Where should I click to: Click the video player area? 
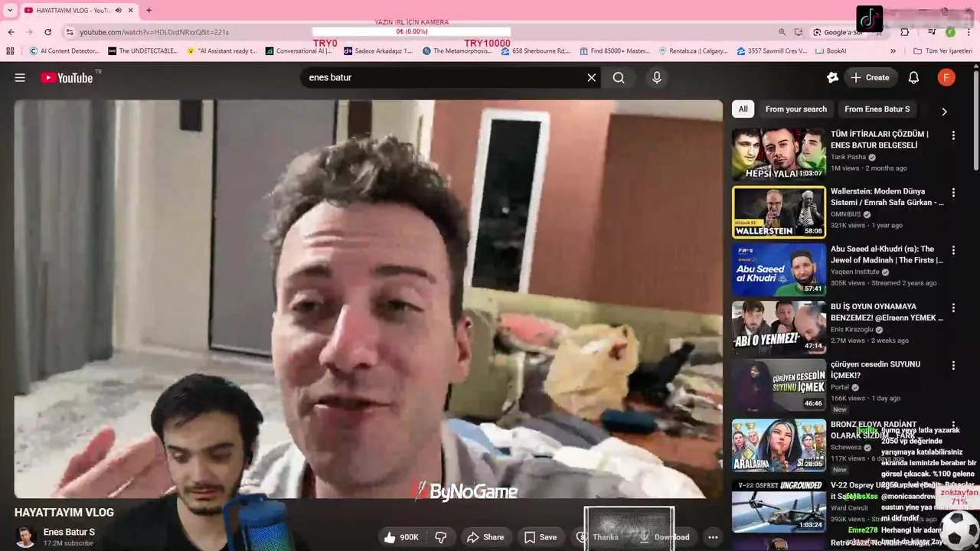pos(368,299)
